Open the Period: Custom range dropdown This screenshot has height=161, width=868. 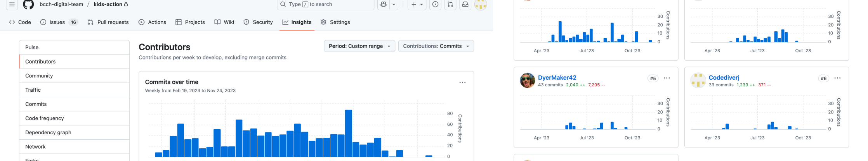(x=359, y=46)
